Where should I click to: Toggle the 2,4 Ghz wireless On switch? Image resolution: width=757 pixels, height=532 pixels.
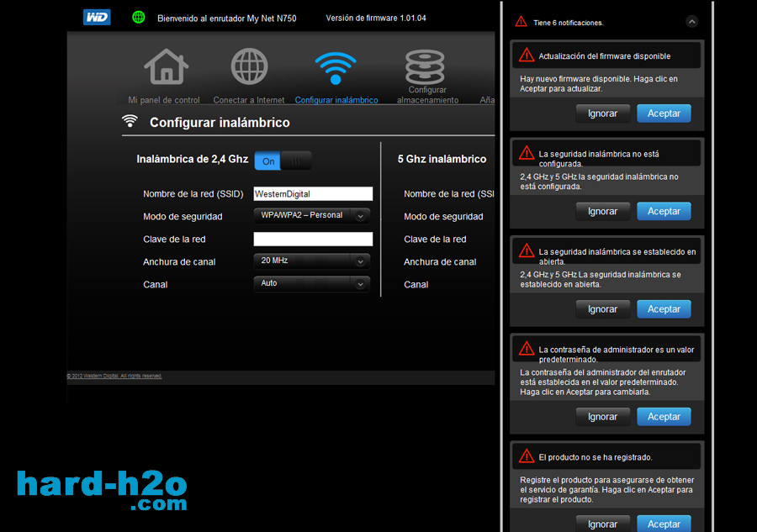(x=283, y=161)
